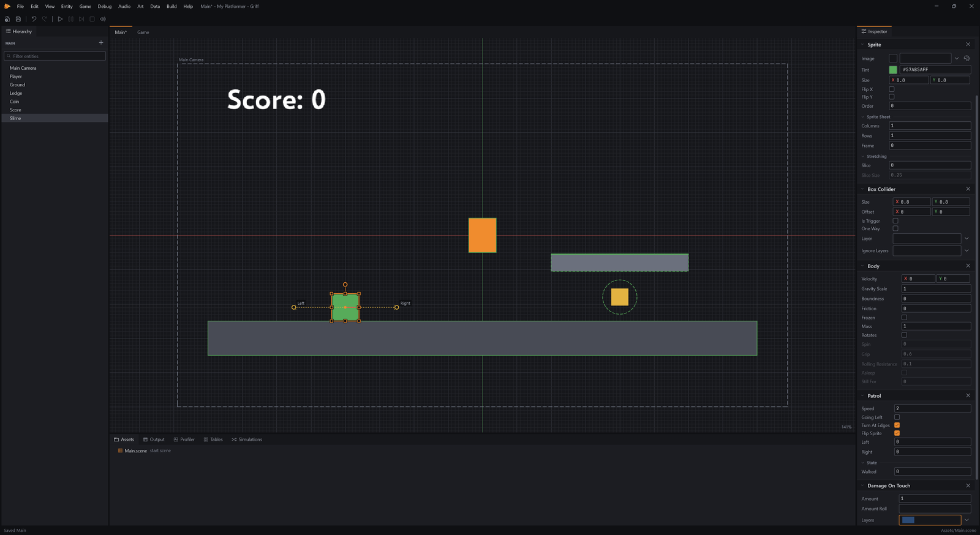
Task: Switch to the Output panel tab
Action: pyautogui.click(x=154, y=440)
